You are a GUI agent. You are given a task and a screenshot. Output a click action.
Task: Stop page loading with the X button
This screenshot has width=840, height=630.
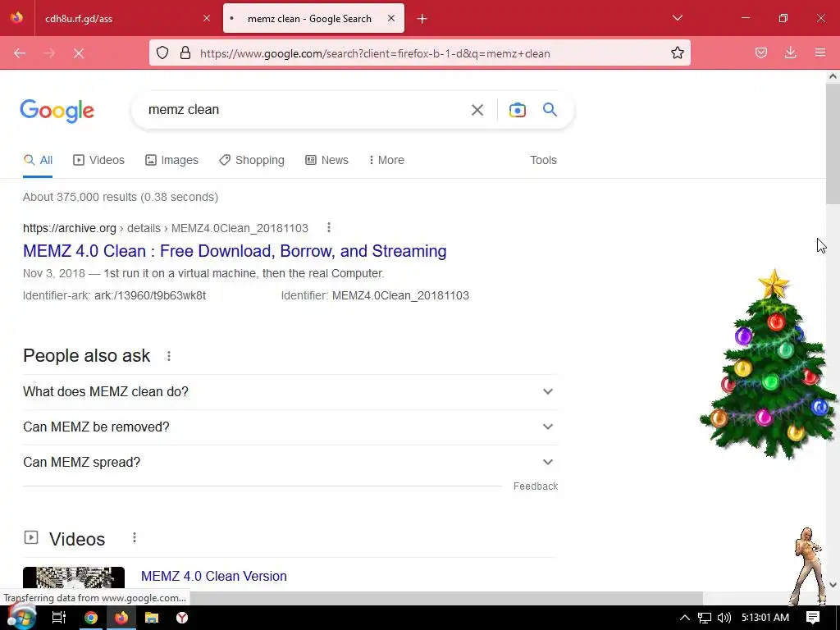[x=79, y=53]
